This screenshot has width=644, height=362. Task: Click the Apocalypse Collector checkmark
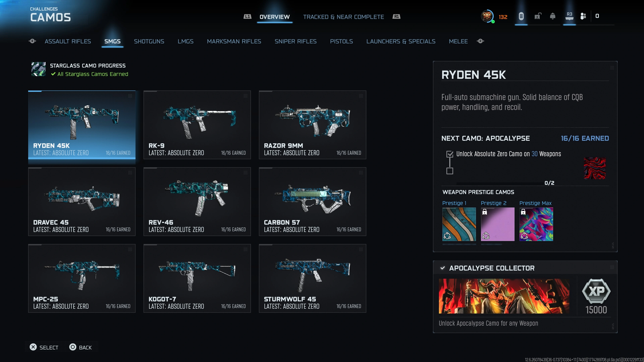pos(443,268)
